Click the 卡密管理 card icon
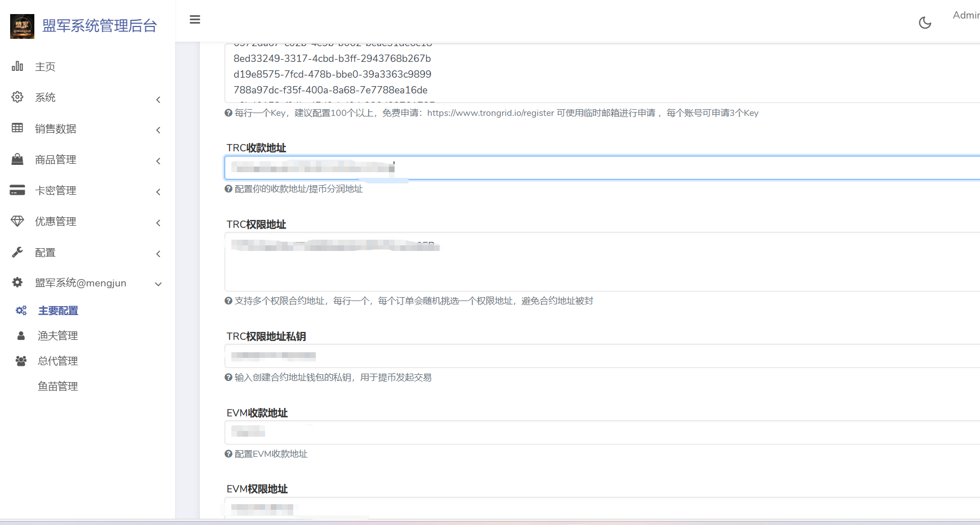The image size is (980, 525). click(x=17, y=190)
